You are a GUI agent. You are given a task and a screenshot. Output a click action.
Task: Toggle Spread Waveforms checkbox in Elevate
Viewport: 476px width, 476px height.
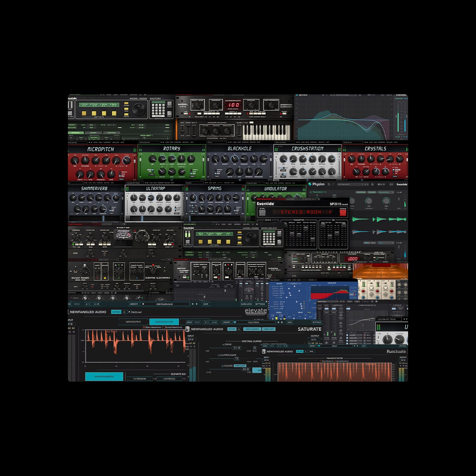164,327
